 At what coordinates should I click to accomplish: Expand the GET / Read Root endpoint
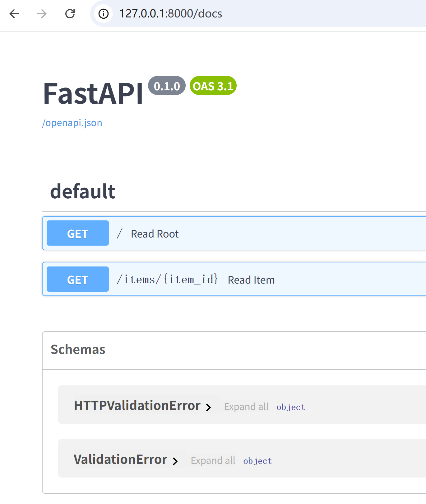coord(234,233)
